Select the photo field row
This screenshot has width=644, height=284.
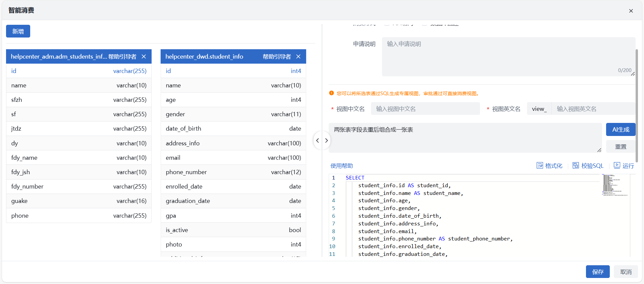click(233, 244)
